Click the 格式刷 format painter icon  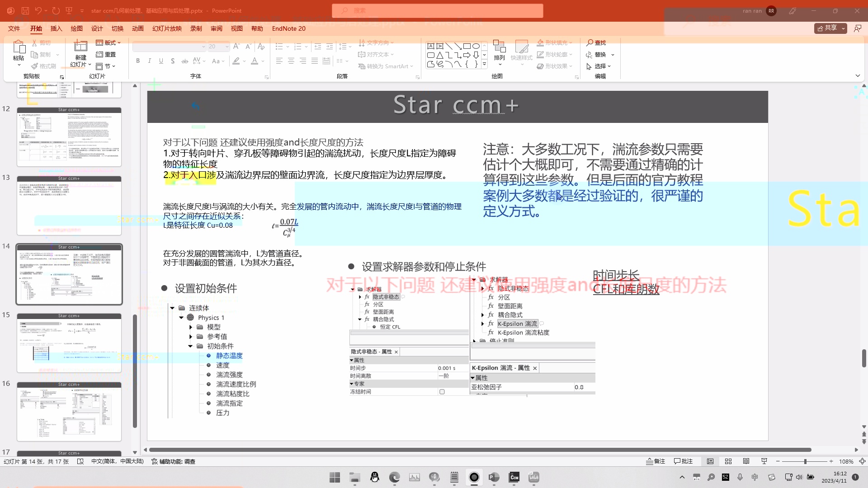coord(35,66)
